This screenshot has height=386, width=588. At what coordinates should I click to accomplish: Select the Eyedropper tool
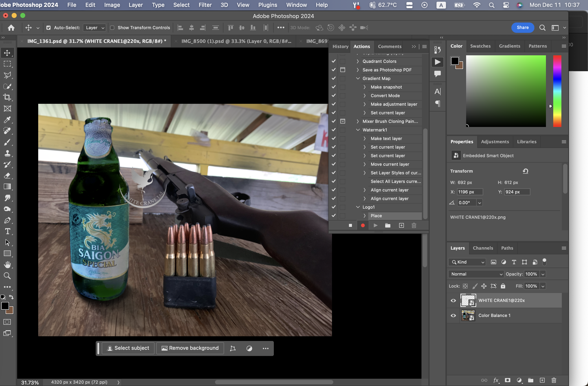(x=7, y=120)
